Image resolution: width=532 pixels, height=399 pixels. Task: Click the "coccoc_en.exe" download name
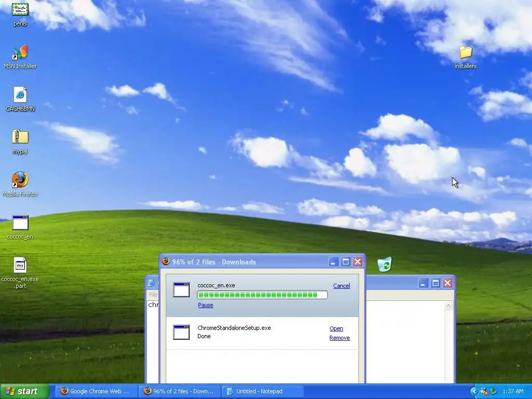coord(216,285)
